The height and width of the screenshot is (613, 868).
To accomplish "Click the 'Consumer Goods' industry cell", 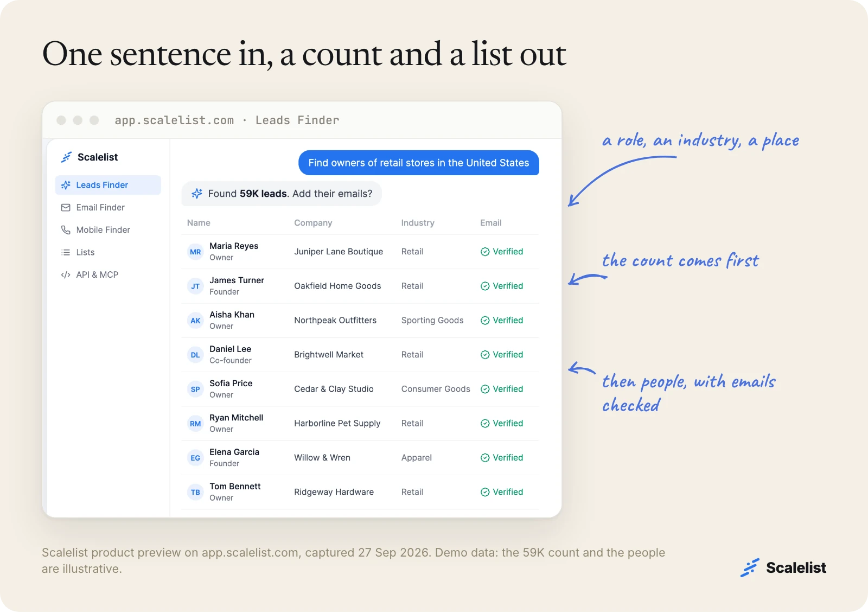I will (436, 389).
